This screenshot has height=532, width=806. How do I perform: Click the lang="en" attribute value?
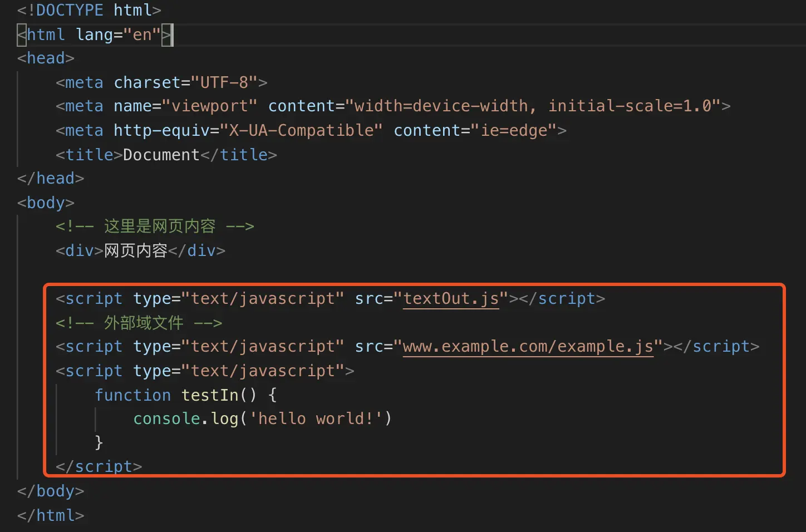point(142,35)
